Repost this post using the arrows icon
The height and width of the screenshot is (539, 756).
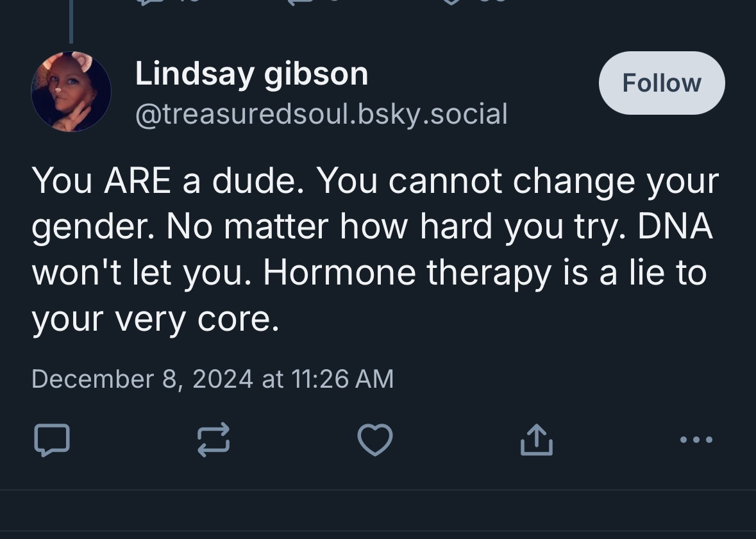213,440
